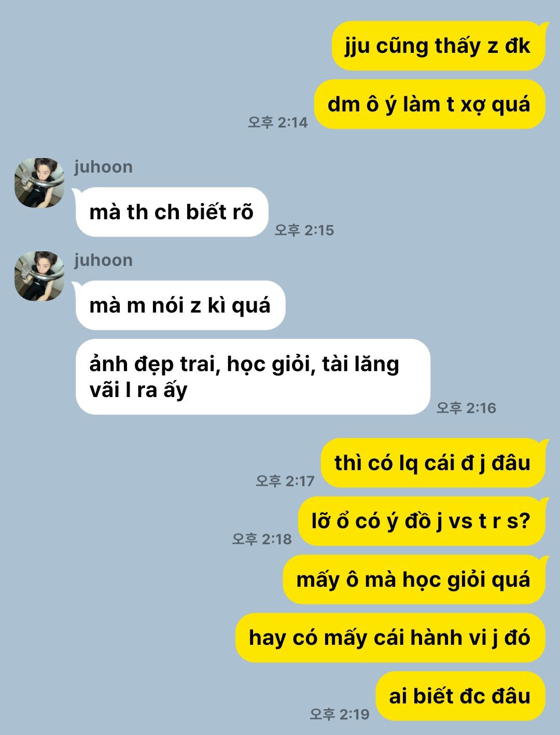
Task: Tap the 오후 2:17 timestamp
Action: pos(285,481)
